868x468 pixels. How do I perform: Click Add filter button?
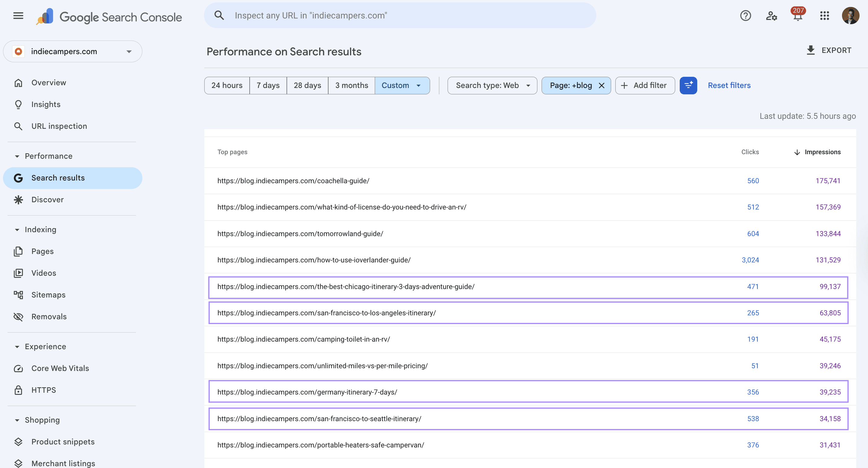point(645,85)
